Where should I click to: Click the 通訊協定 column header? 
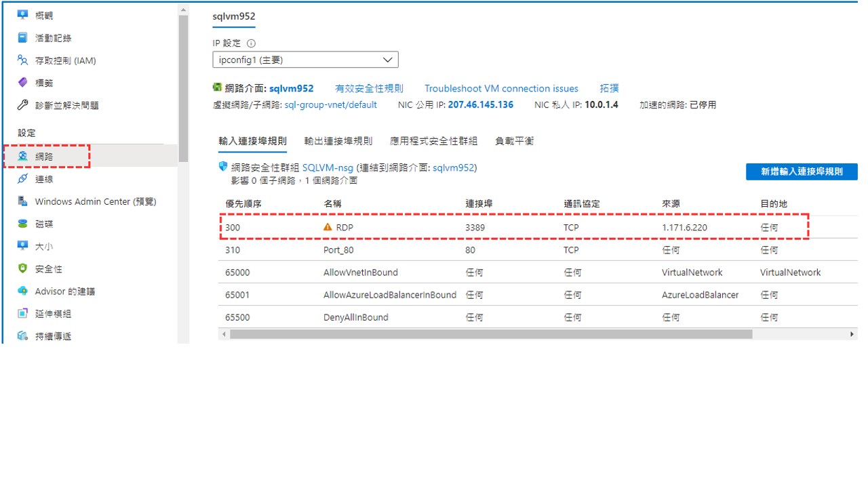582,204
